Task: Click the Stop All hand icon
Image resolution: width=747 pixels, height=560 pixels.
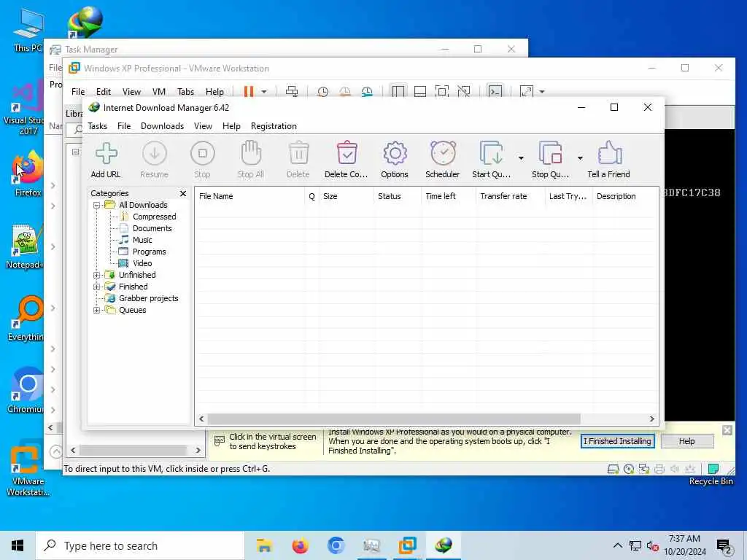Action: [251, 160]
